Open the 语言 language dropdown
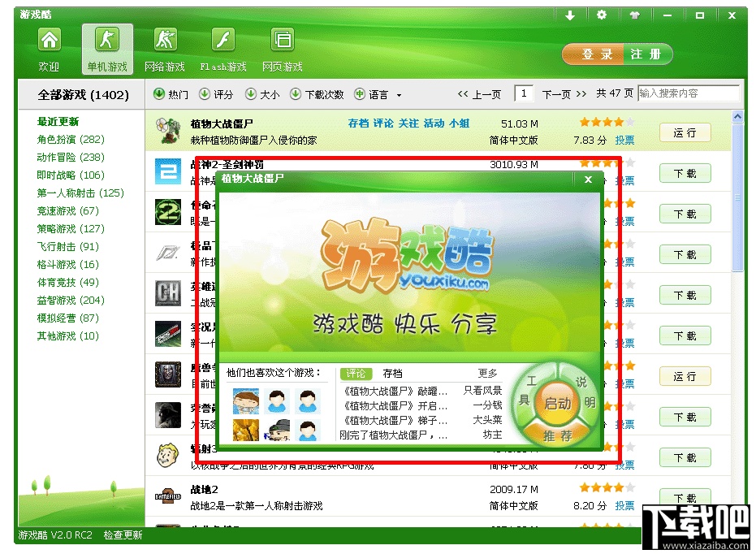The height and width of the screenshot is (554, 756). (x=378, y=93)
